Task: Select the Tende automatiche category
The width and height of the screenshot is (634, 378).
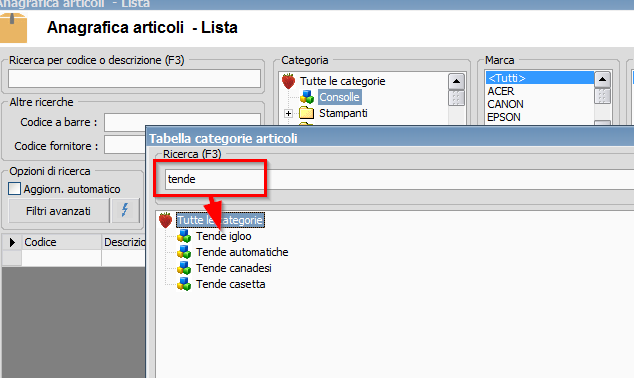Action: click(242, 252)
